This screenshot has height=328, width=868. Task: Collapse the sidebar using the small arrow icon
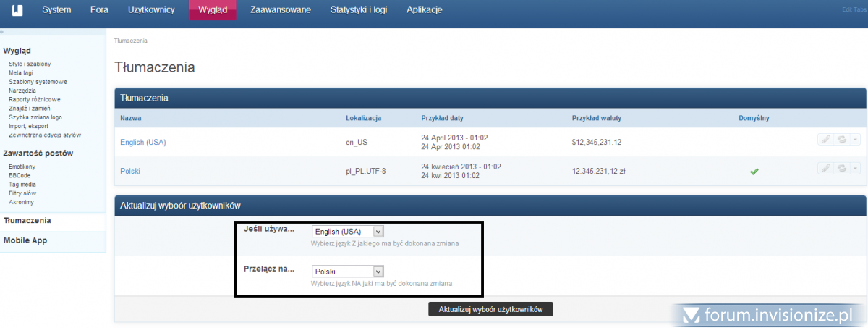(2, 33)
